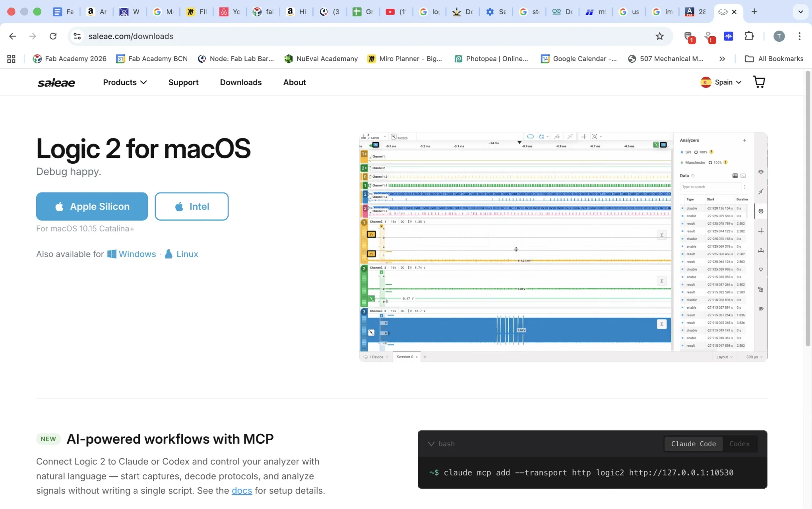Collapse the bash code block chevron
Viewport: 812px width, 509px height.
[x=431, y=444]
